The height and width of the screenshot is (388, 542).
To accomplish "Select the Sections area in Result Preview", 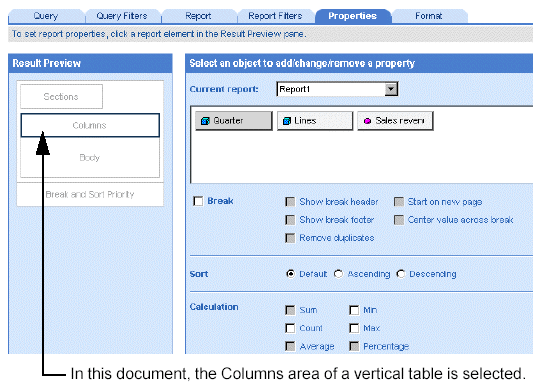I will (x=61, y=96).
